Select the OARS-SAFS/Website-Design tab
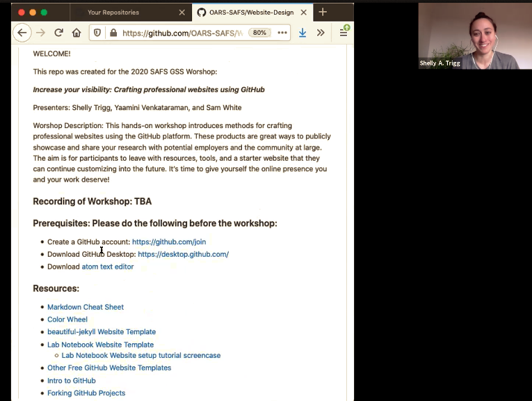Image resolution: width=532 pixels, height=401 pixels. [252, 13]
